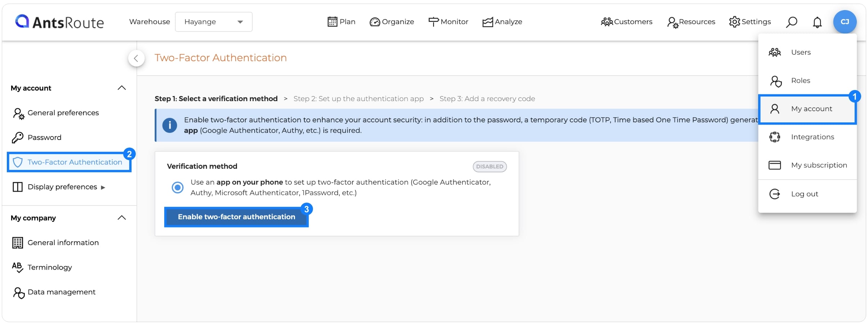Choose My subscription from the profile menu
Viewport: 868px width, 325px height.
(807, 165)
